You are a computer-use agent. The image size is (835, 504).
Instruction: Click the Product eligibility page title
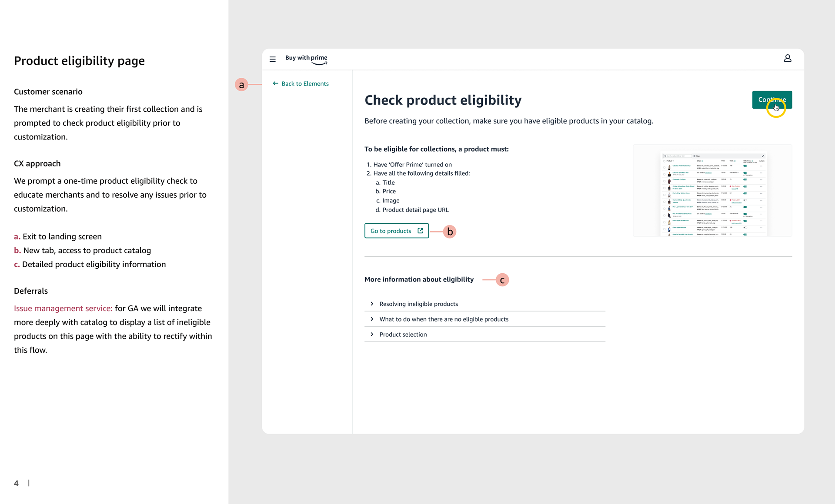[x=79, y=61]
